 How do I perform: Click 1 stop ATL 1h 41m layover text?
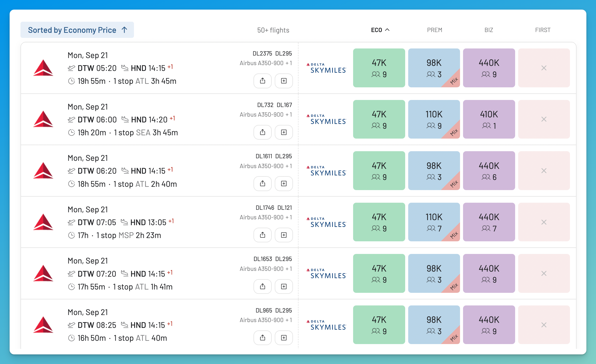[x=143, y=287]
